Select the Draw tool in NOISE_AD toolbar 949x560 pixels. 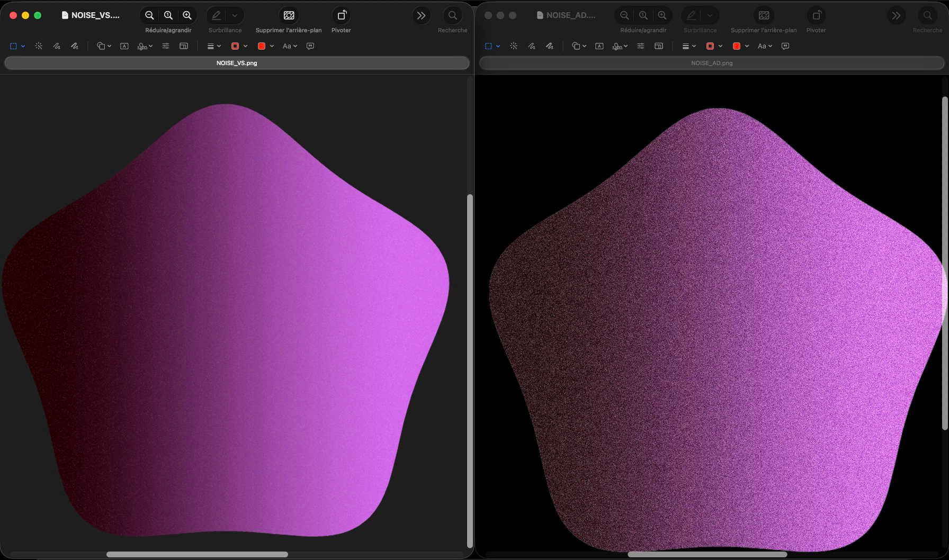click(x=550, y=46)
